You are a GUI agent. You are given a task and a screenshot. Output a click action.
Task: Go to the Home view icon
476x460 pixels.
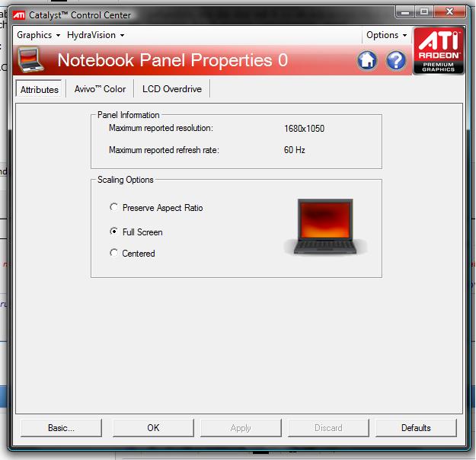coord(367,60)
